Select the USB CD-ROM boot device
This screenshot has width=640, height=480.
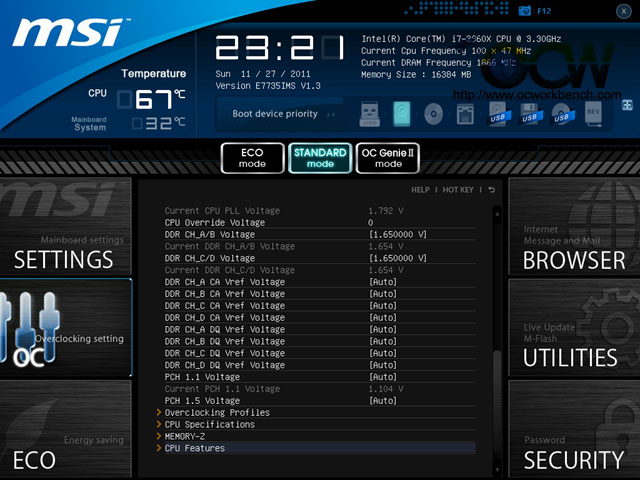click(x=562, y=114)
